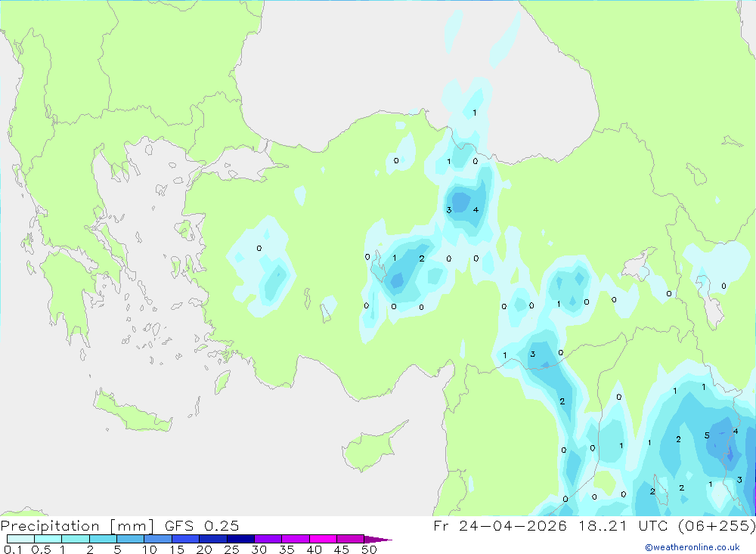Click the 20–25 mm dark blue swatch
This screenshot has height=554, width=756.
(x=213, y=539)
